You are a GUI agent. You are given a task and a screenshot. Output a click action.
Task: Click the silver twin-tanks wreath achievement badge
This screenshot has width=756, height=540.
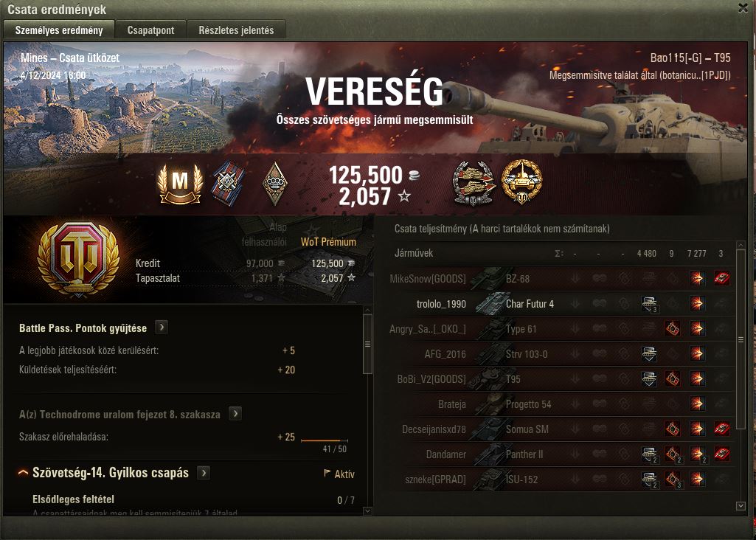(474, 183)
